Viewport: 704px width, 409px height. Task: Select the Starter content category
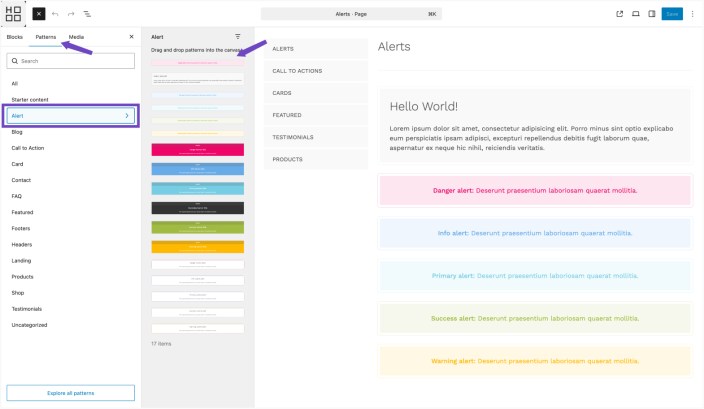30,100
